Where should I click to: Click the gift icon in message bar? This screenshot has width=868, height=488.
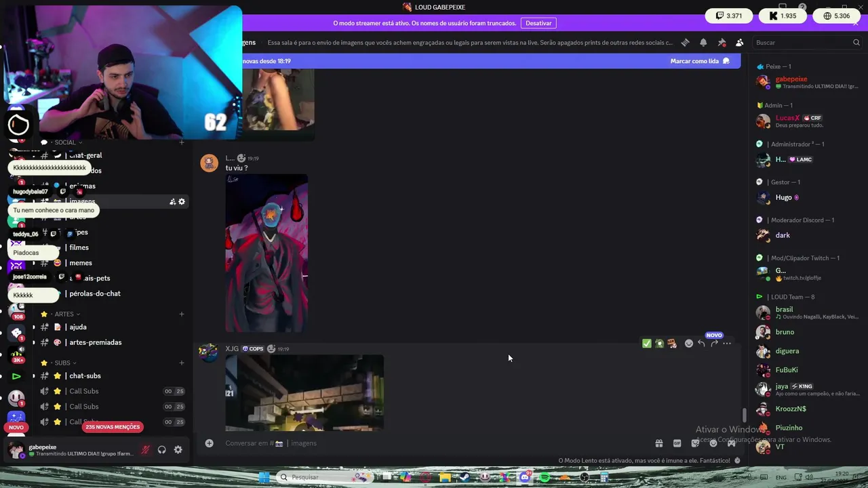click(x=658, y=443)
